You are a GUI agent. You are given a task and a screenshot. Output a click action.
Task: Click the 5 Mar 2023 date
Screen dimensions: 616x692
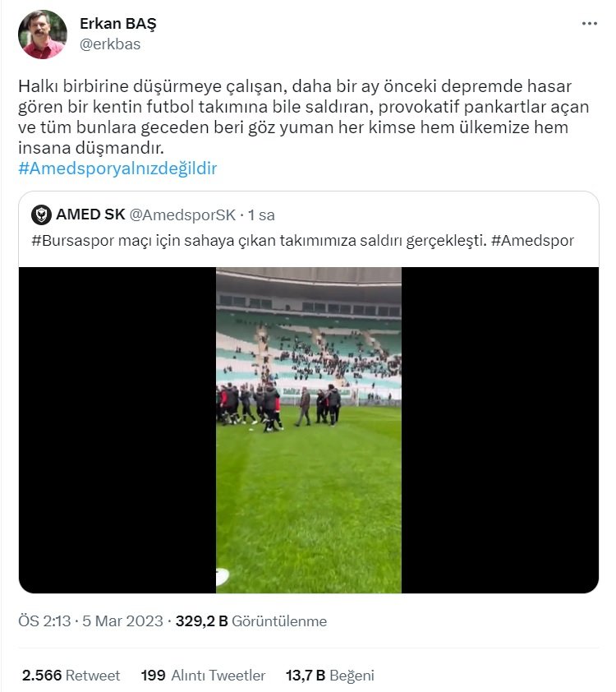122,621
